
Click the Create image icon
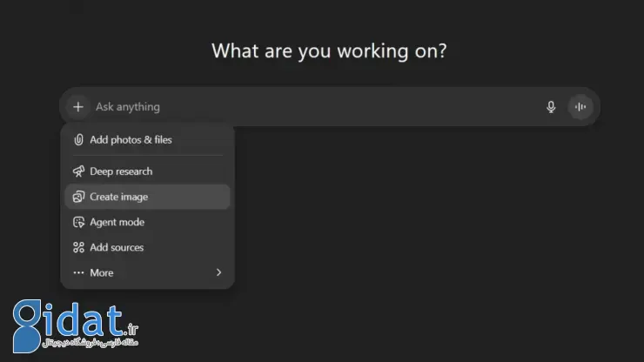(78, 197)
